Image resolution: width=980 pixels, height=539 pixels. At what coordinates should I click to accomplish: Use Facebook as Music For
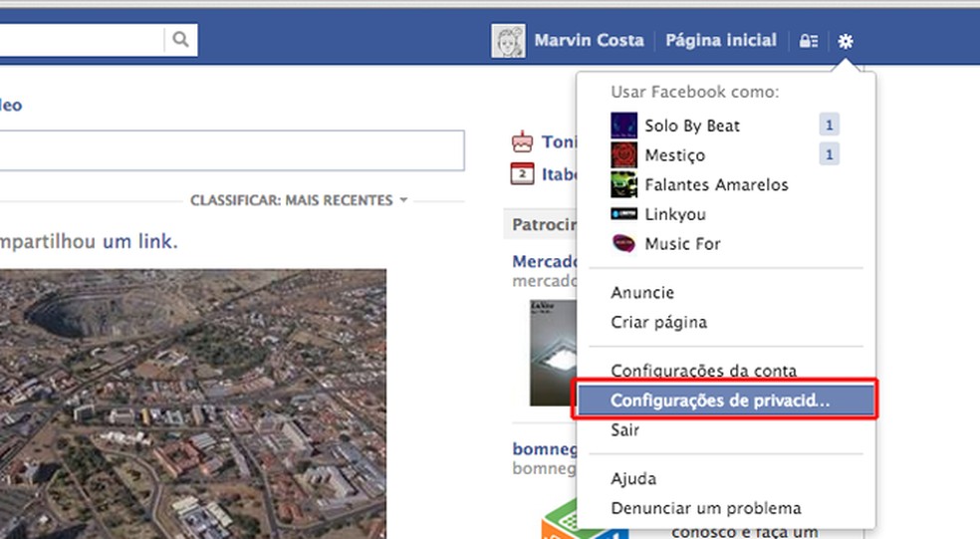(x=682, y=244)
